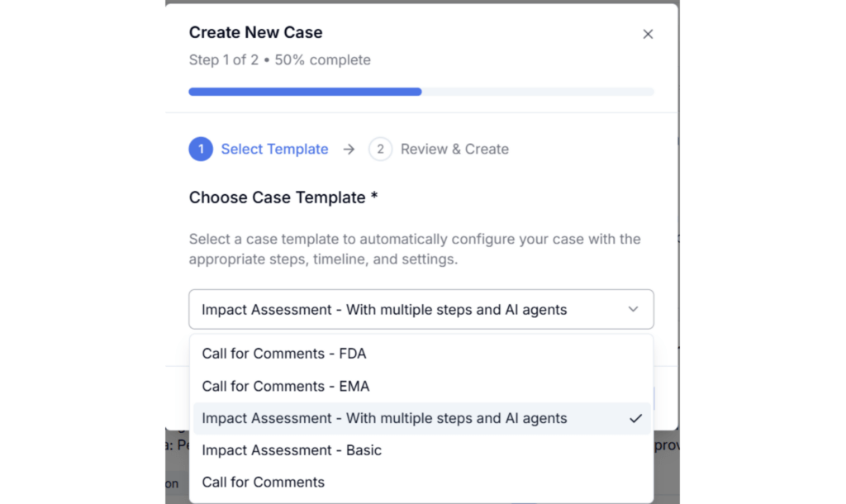Image resolution: width=846 pixels, height=504 pixels.
Task: Click the Create New Case title
Action: click(x=256, y=32)
